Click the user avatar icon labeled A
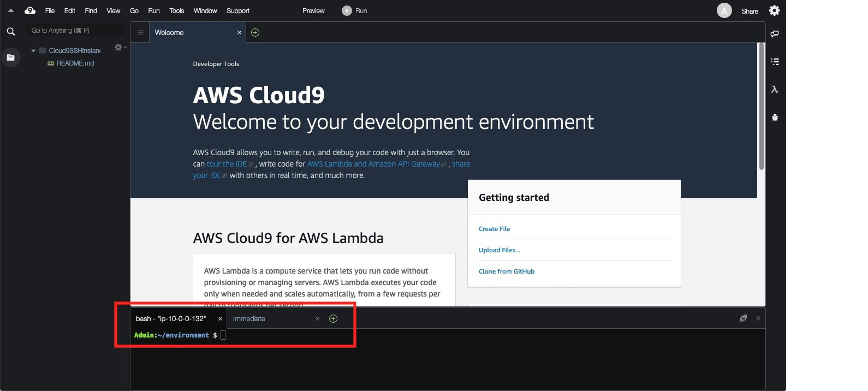 coord(724,10)
